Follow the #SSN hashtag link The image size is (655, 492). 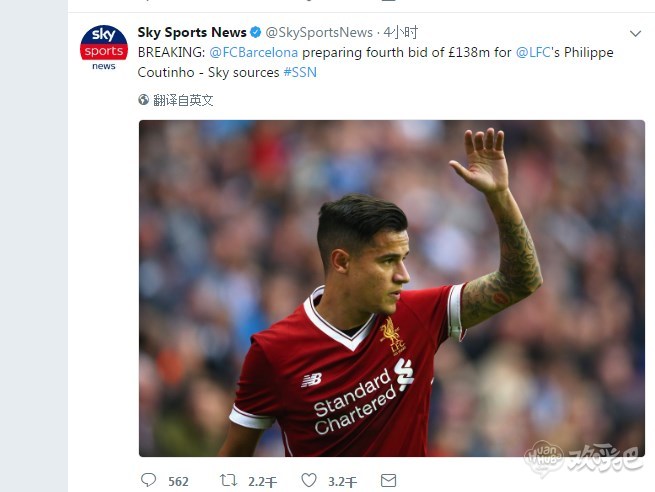click(300, 73)
